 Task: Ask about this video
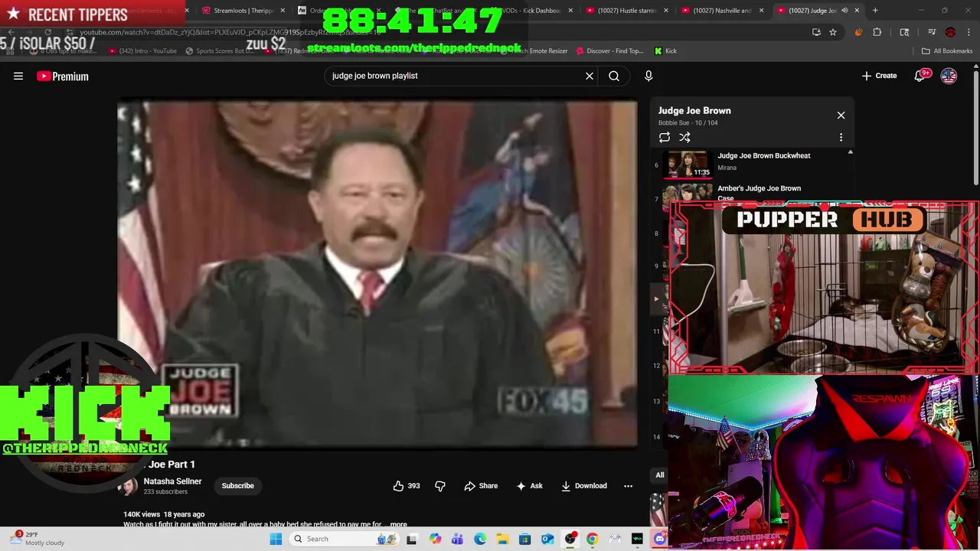click(530, 486)
